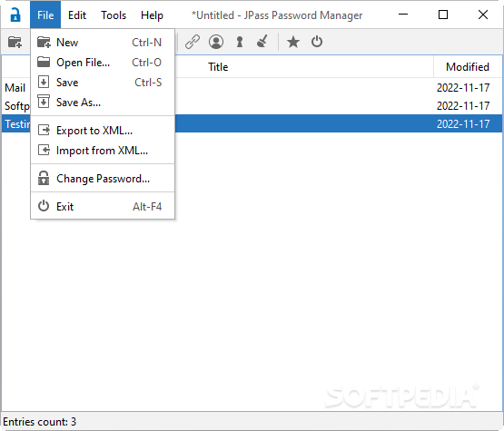
Task: Click the Ctrl-N shortcut label
Action: 146,43
